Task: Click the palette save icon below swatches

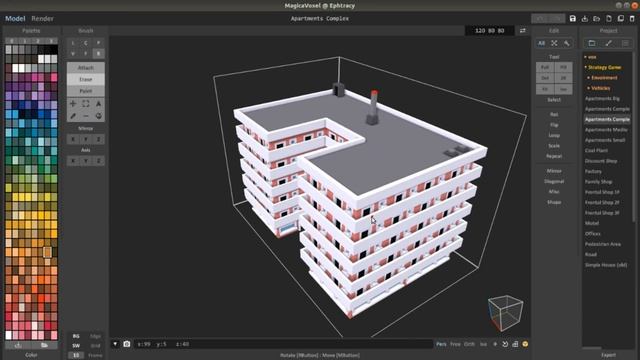Action: (x=18, y=345)
